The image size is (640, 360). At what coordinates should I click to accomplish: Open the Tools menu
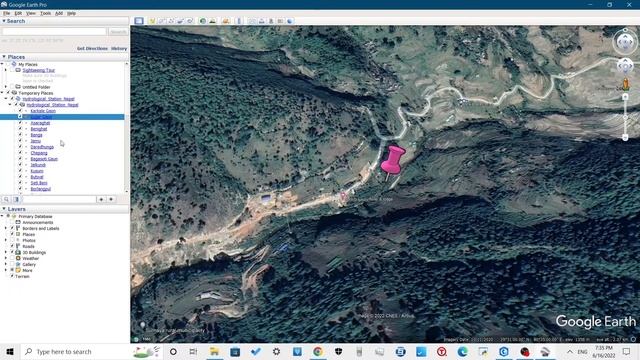(x=45, y=13)
